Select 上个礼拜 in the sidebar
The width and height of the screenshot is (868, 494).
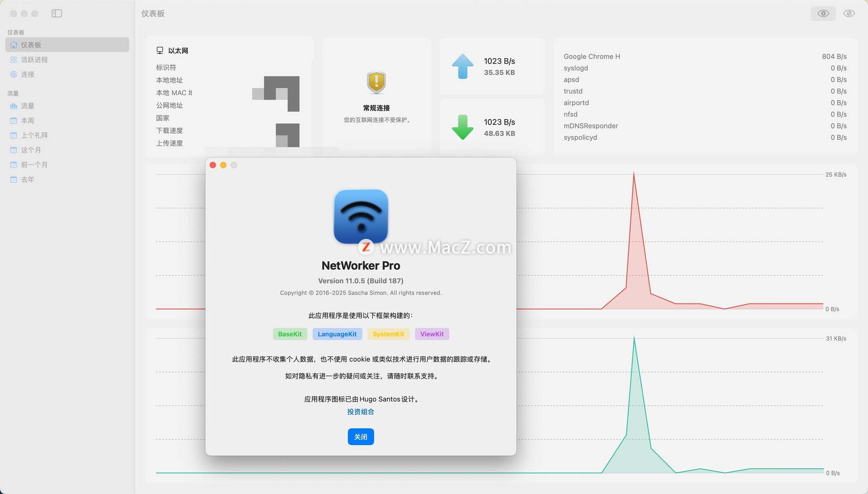pyautogui.click(x=34, y=135)
